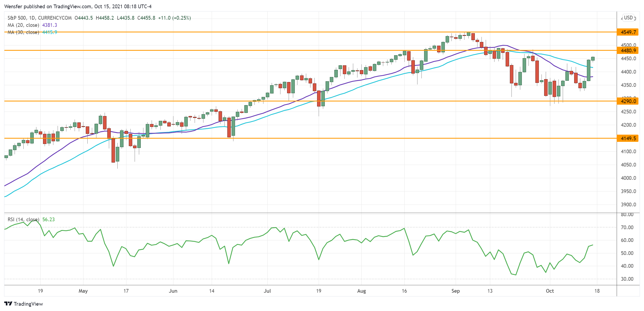Click the RSI value 56.23
Screen dimensions: 644x311
[49, 219]
